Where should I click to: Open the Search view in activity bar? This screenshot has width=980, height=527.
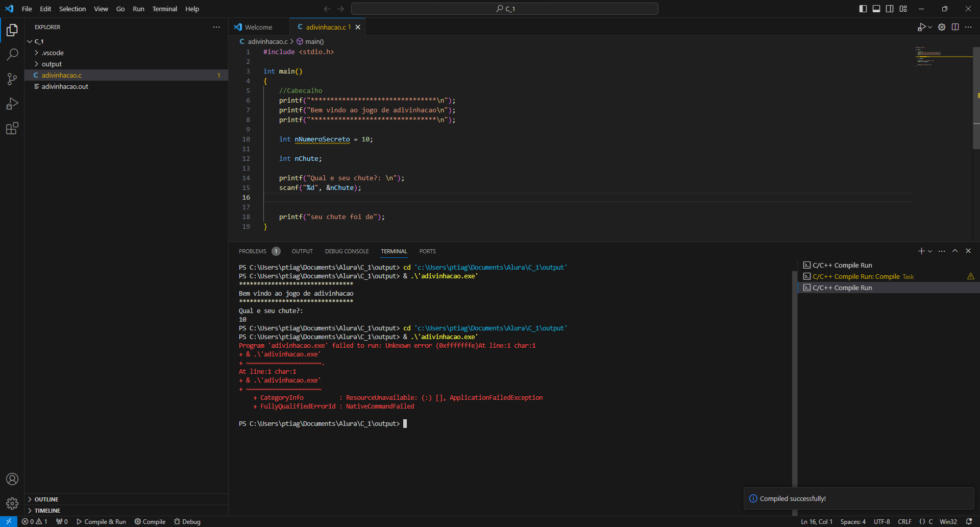[x=12, y=55]
